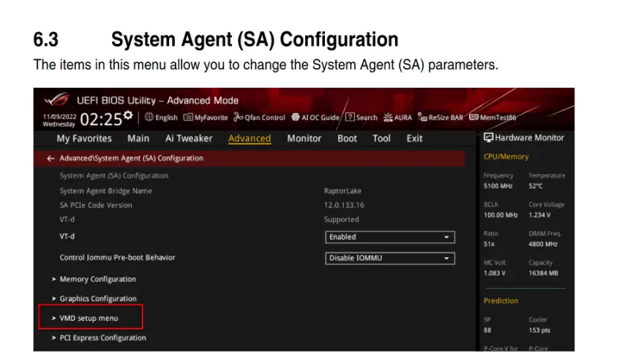Click the 16384 MB capacity value
Screen dimensions: 619x364
[x=544, y=273]
